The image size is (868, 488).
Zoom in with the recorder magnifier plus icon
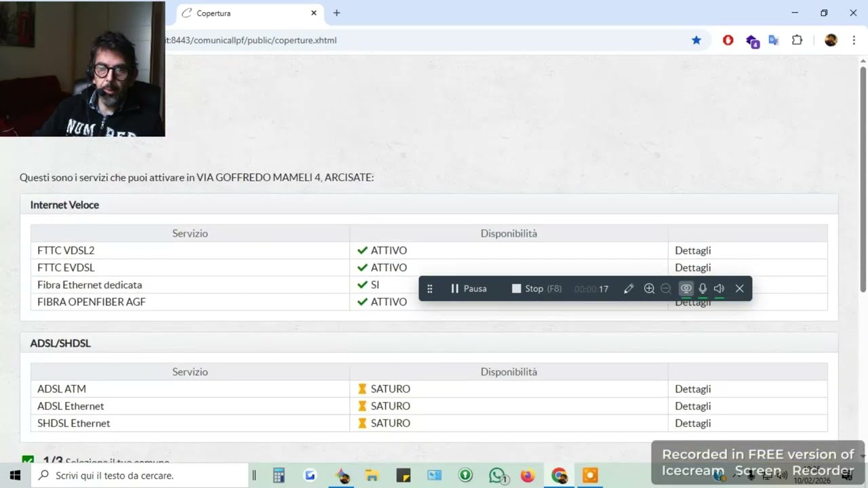click(649, 289)
